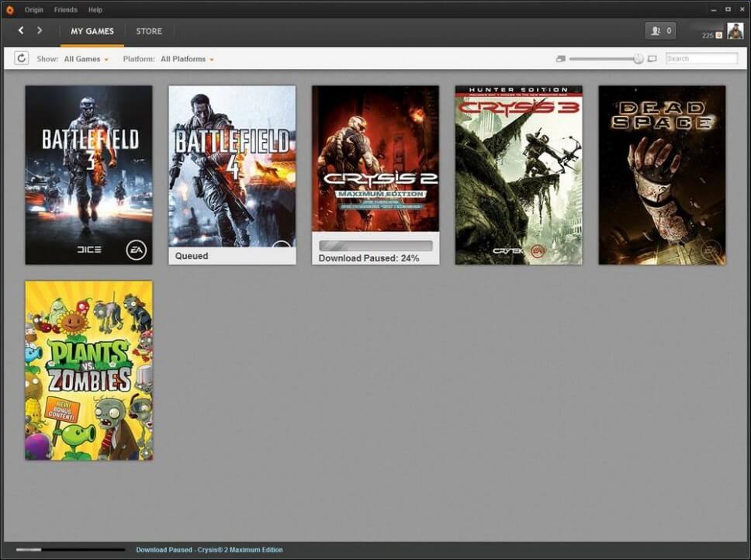
Task: Click the 225 points indicator
Action: tap(711, 36)
